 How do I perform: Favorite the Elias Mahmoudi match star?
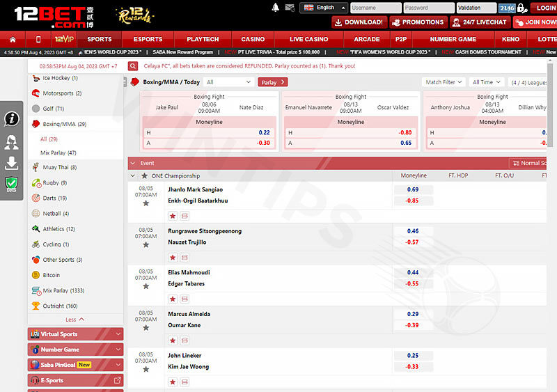click(x=146, y=286)
